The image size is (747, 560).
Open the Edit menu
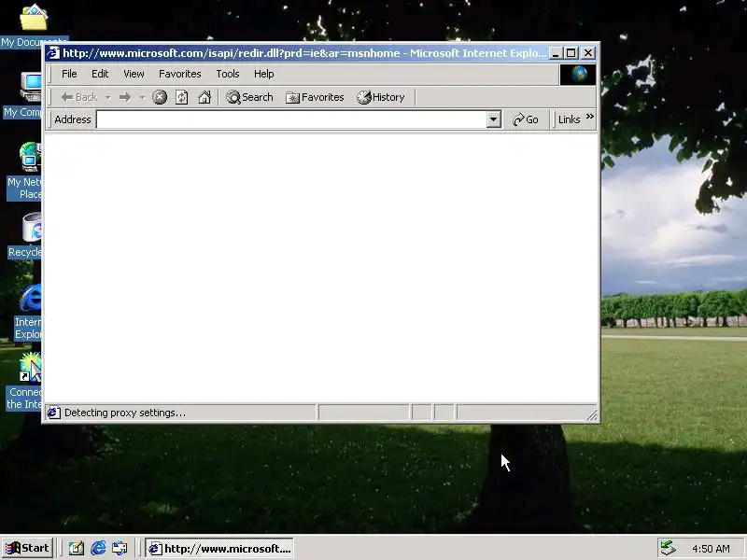100,74
